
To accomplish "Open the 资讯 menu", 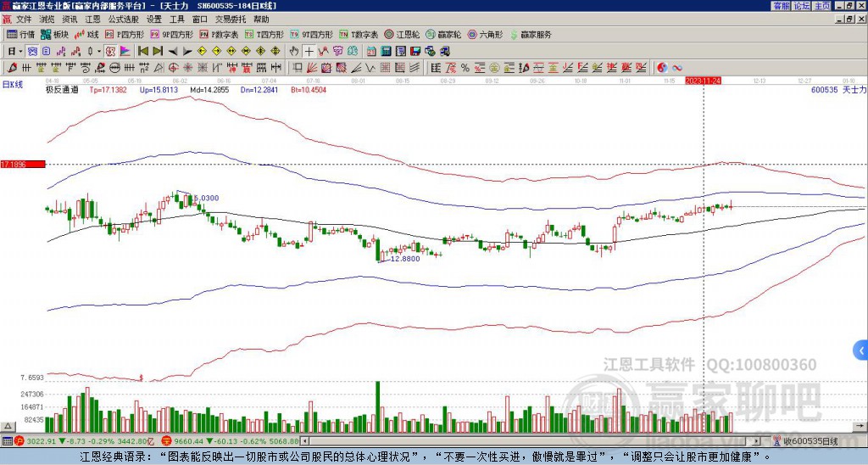I will tap(70, 20).
